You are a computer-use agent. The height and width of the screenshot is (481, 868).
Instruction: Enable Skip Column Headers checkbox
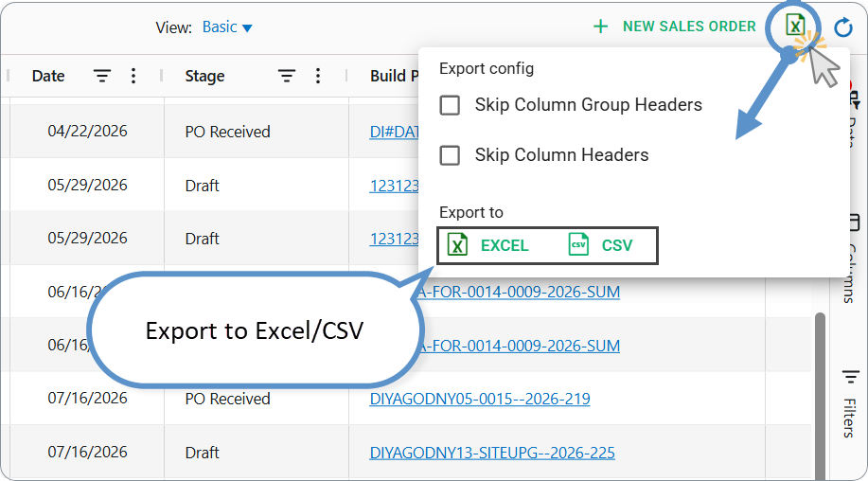pos(450,155)
